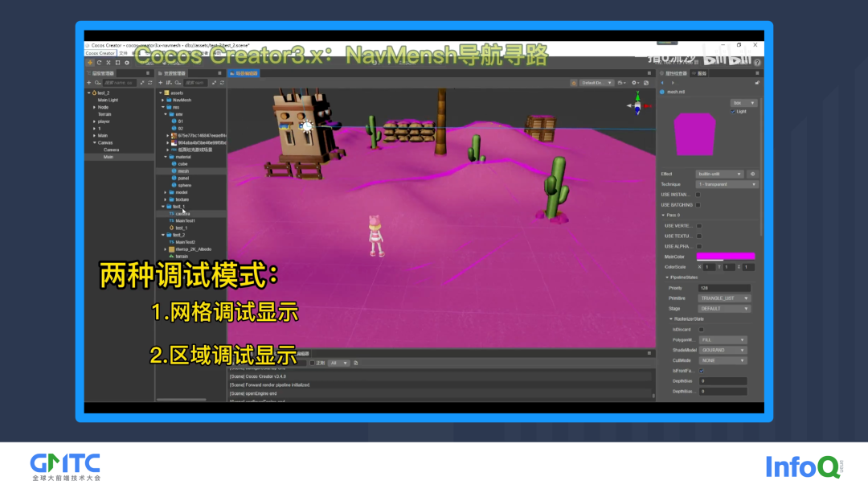Open the scene settings gear menu
This screenshot has width=868, height=489.
[x=635, y=82]
